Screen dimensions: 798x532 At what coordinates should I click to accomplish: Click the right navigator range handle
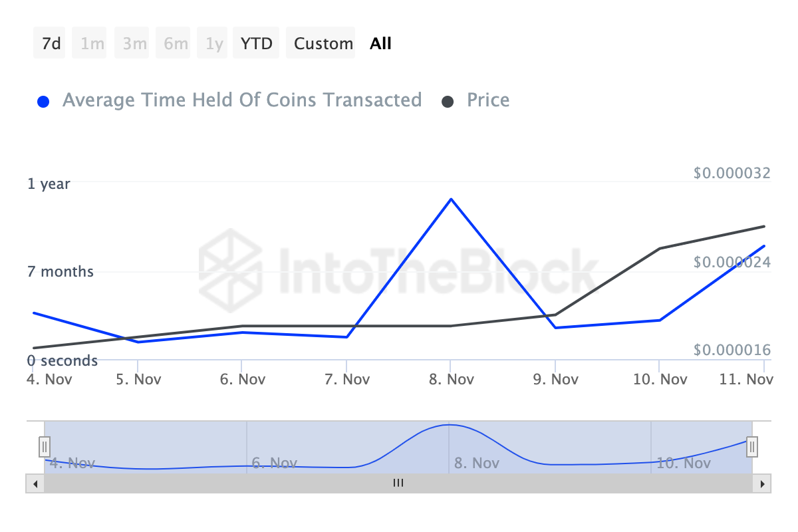752,446
